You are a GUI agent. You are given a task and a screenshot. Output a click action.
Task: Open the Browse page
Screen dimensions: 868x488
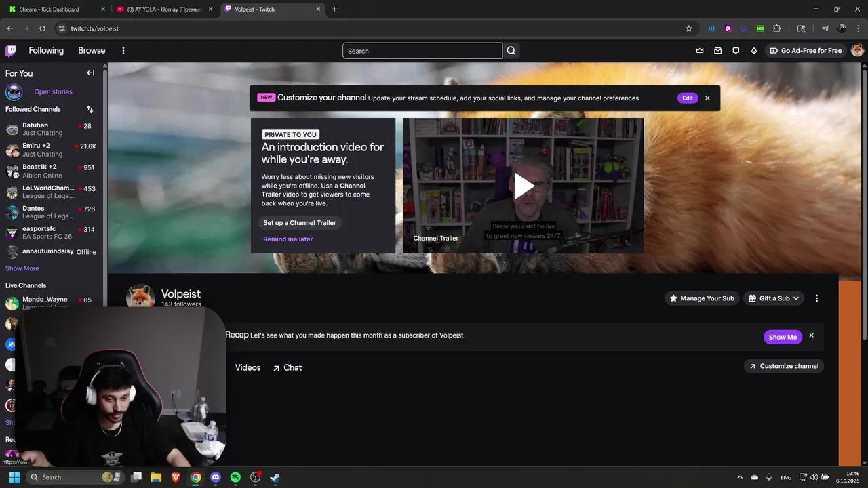92,51
